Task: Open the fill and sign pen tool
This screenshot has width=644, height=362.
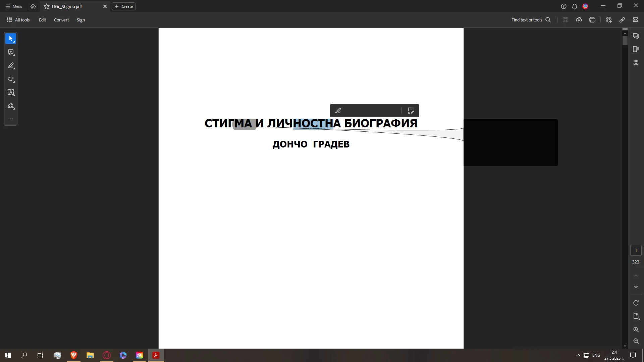Action: pyautogui.click(x=11, y=106)
